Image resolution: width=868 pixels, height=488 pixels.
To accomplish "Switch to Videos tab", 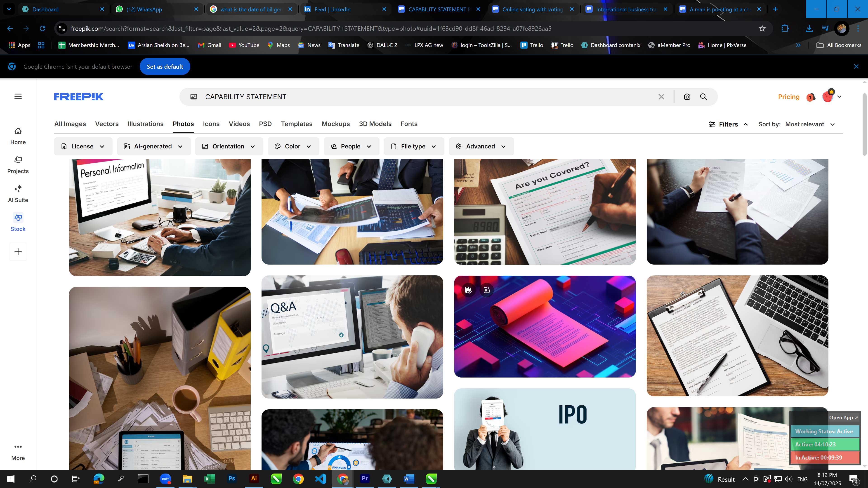I will (239, 124).
